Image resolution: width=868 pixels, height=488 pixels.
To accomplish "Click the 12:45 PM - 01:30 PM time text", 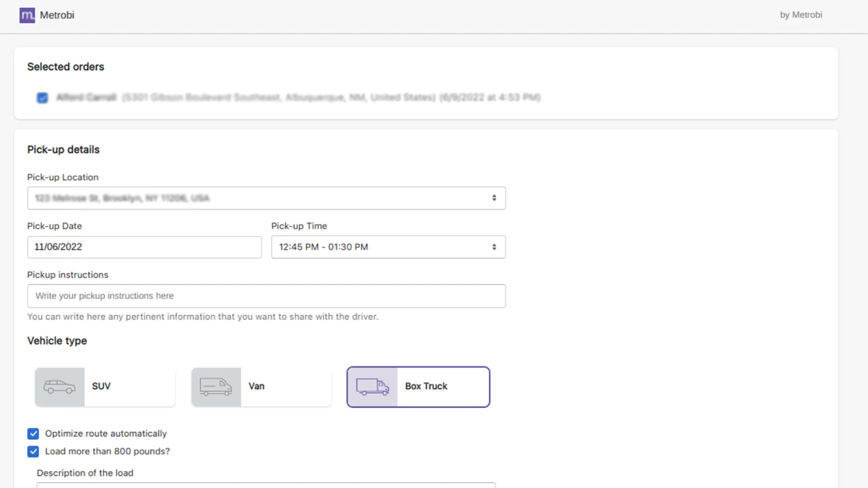I will point(323,247).
